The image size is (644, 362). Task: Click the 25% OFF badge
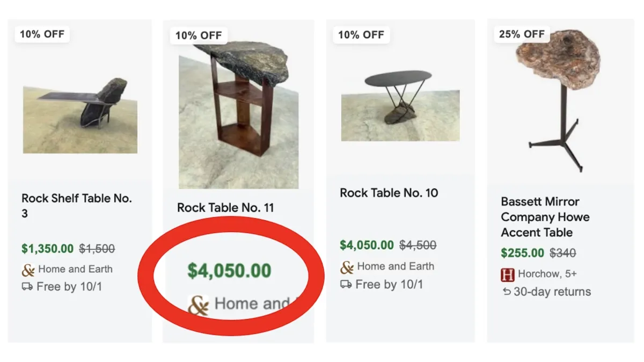point(522,34)
